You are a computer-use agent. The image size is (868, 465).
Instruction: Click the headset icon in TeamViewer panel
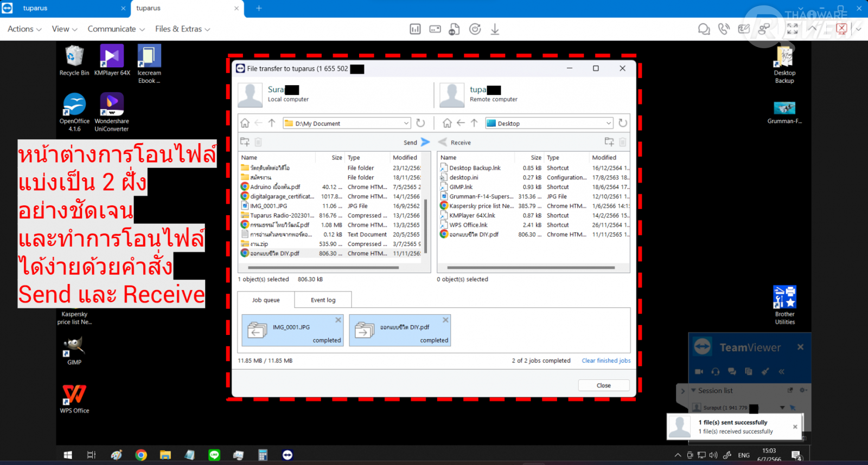click(716, 372)
